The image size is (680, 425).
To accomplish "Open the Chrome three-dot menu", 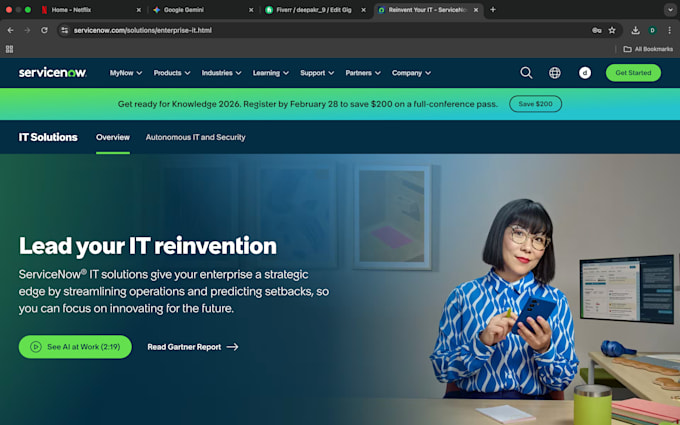I will (670, 30).
